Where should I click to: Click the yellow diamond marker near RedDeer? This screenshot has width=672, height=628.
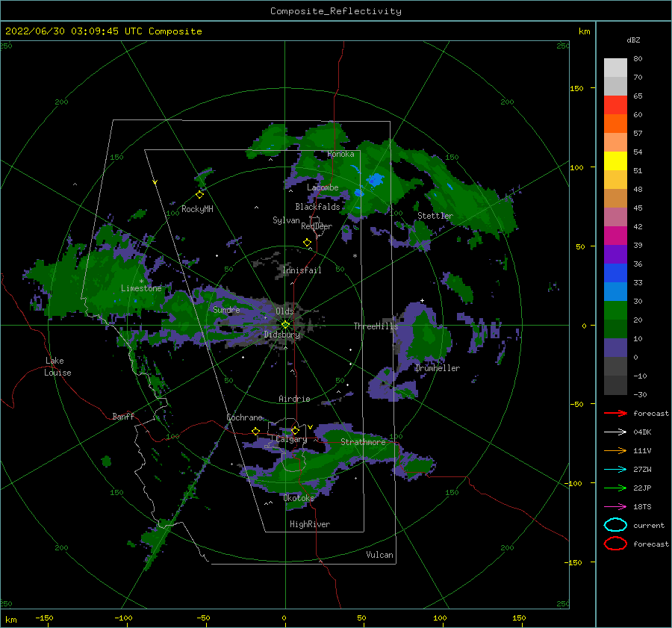(307, 243)
